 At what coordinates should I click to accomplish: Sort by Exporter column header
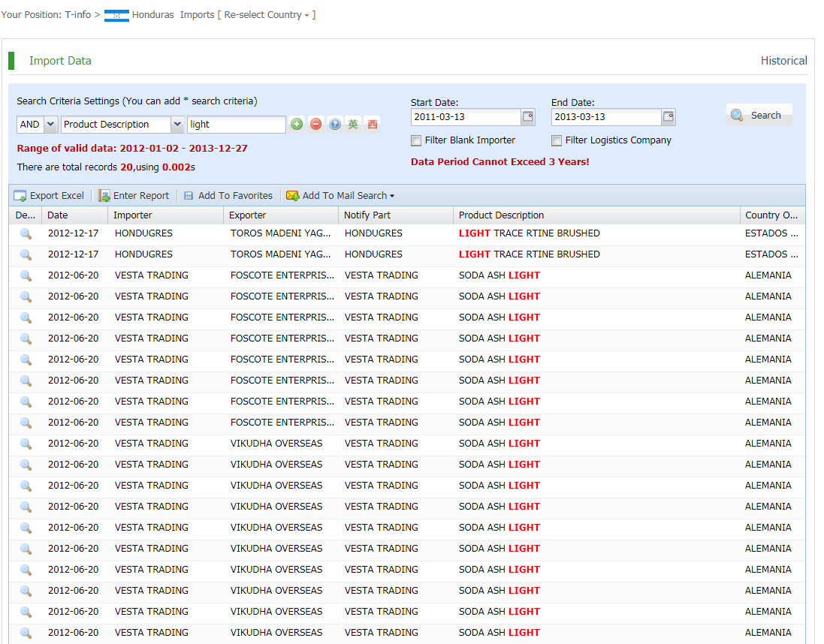[x=281, y=215]
